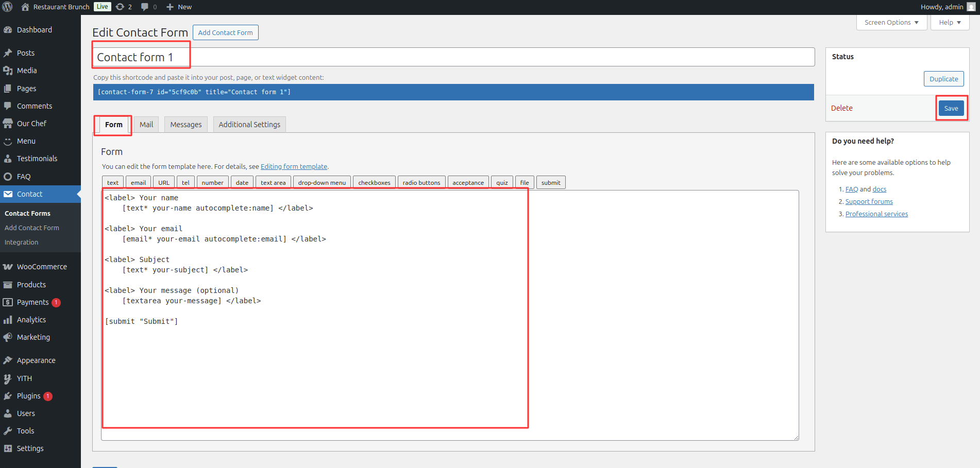Delete this contact form
980x468 pixels.
click(841, 108)
